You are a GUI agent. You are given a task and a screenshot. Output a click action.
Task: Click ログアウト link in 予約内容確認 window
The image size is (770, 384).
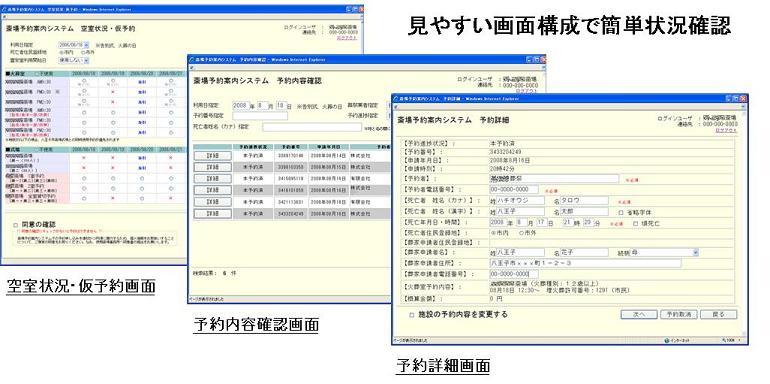tap(527, 91)
